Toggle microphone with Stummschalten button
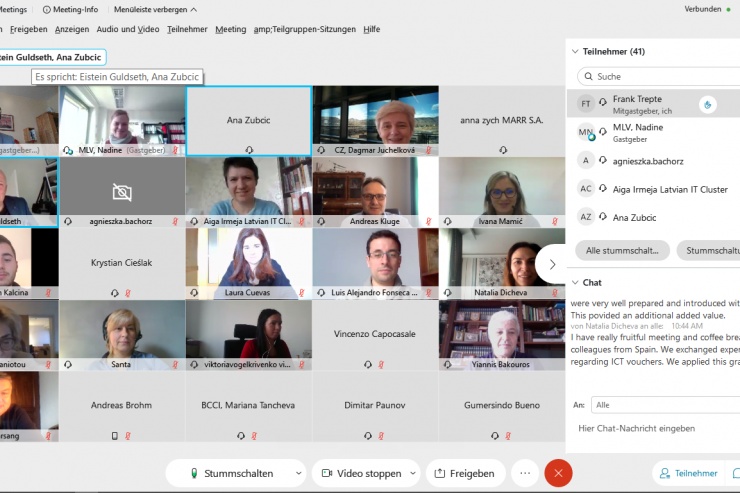 point(231,473)
